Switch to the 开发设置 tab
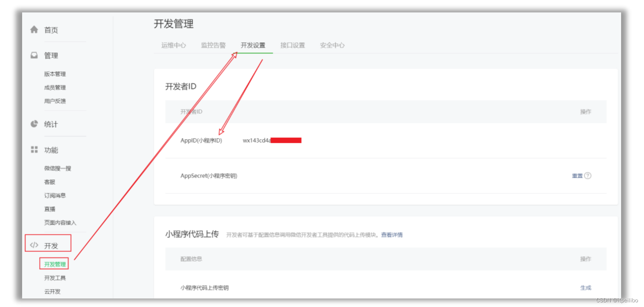The image size is (644, 307). click(x=253, y=45)
